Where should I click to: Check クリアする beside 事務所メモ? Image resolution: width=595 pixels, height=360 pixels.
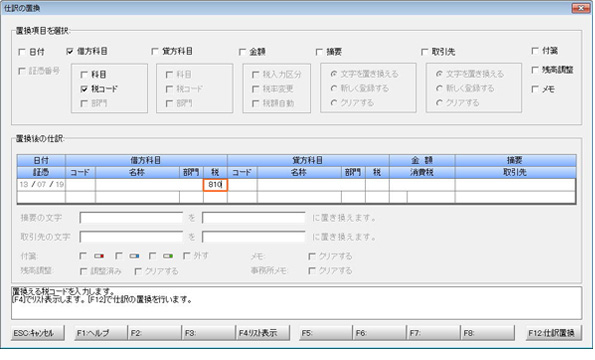point(312,271)
